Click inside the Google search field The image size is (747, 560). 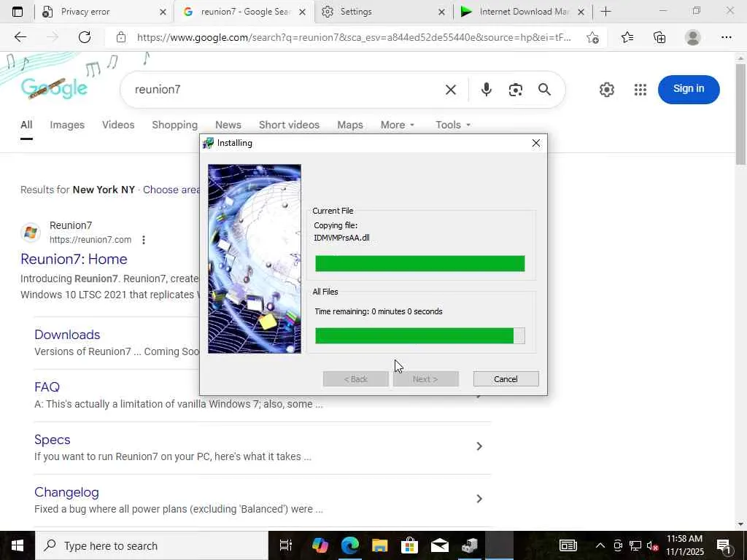pyautogui.click(x=286, y=90)
